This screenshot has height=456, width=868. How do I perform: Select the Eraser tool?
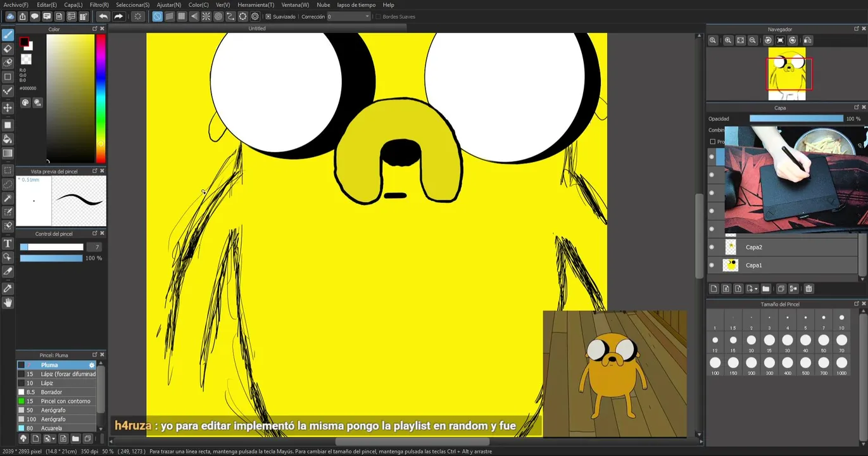(8, 49)
